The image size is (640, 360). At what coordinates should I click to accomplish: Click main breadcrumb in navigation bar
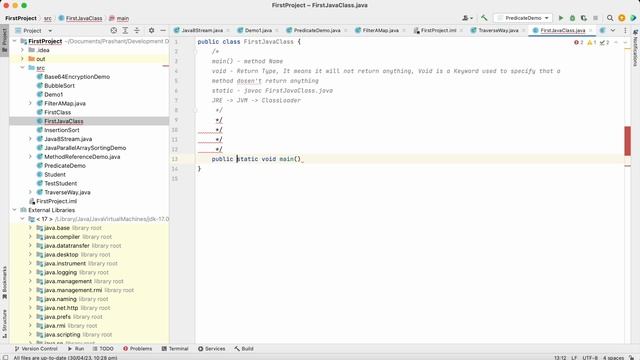pyautogui.click(x=119, y=18)
